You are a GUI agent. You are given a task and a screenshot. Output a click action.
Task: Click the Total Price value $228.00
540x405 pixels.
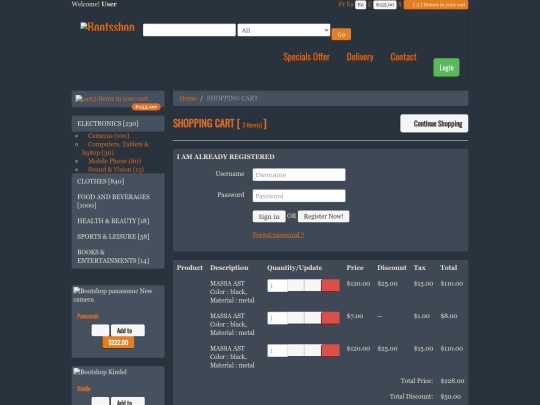pyautogui.click(x=452, y=381)
